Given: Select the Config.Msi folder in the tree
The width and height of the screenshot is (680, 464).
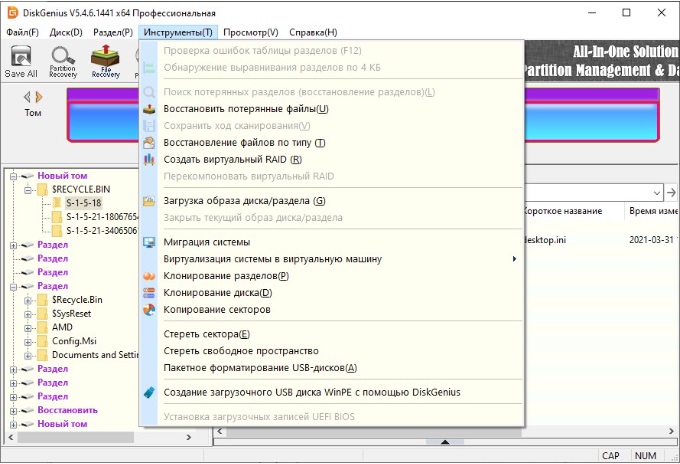Looking at the screenshot, I should pos(76,341).
